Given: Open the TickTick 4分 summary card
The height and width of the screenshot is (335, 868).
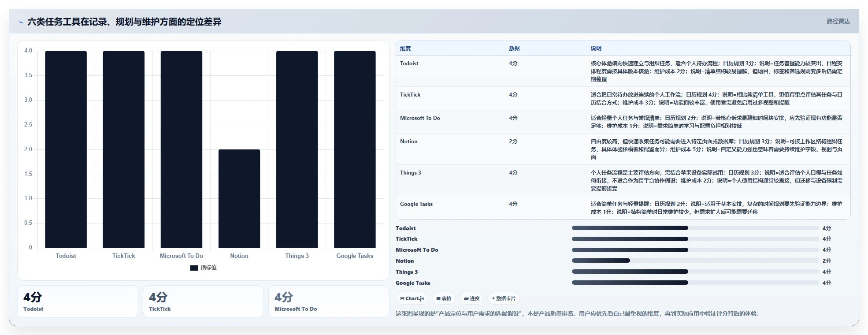Looking at the screenshot, I should point(203,301).
